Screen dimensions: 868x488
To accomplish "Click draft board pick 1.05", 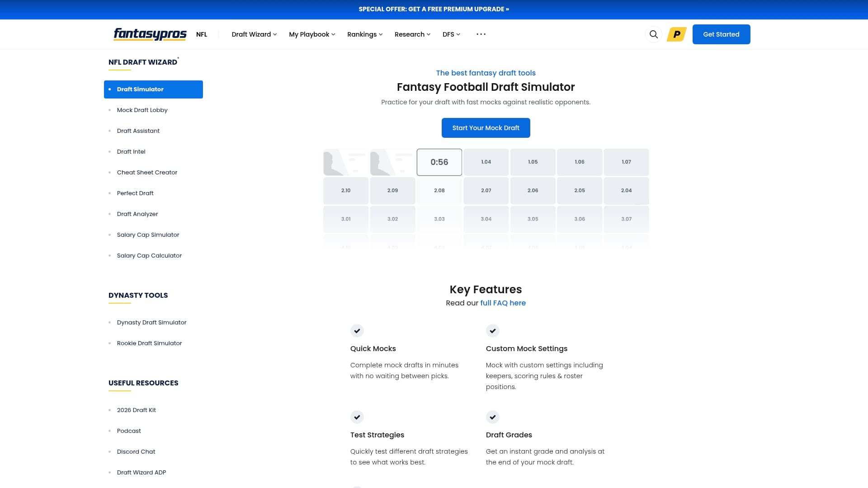I will coord(533,162).
